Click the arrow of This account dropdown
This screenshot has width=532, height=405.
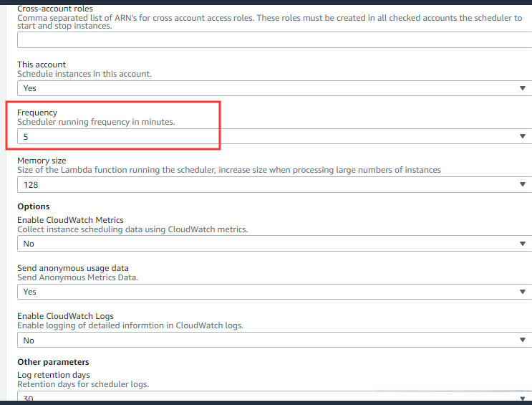(x=522, y=88)
